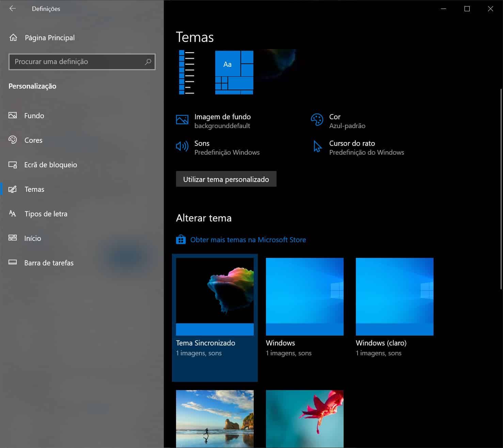Screen dimensions: 503x448
Task: Focus the Procurar uma definição search box
Action: pyautogui.click(x=82, y=62)
